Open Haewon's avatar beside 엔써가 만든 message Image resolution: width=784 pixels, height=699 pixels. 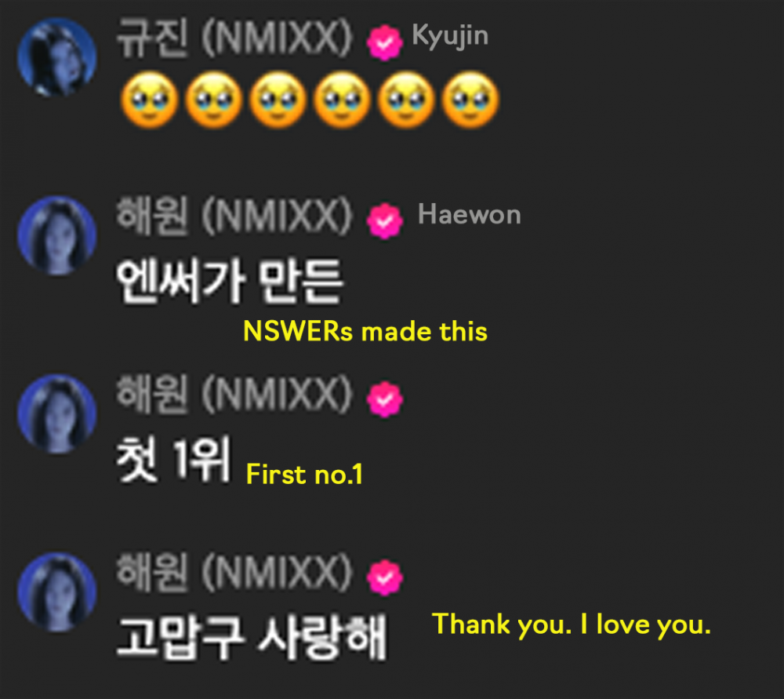[57, 235]
